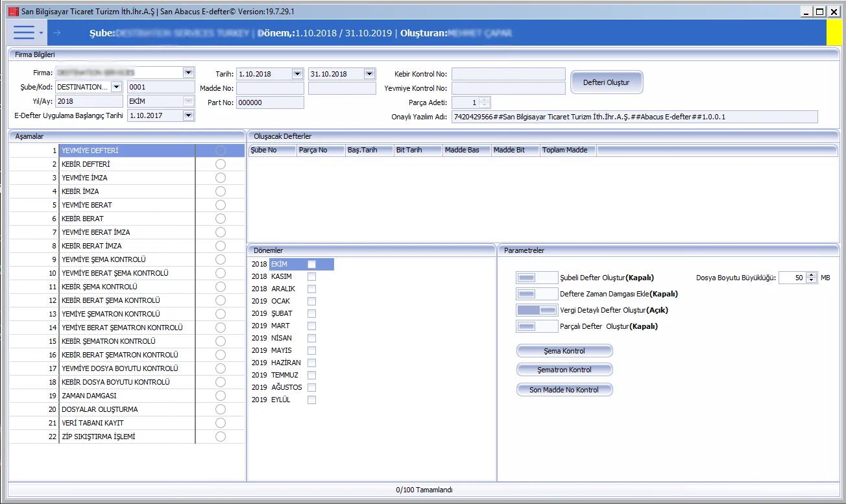Check the 2019 EYLÜL period checkbox

pyautogui.click(x=312, y=400)
